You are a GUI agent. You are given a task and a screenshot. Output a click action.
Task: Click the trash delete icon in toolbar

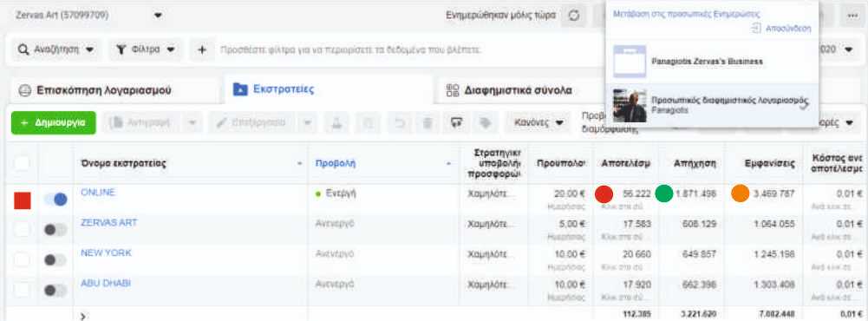point(427,122)
